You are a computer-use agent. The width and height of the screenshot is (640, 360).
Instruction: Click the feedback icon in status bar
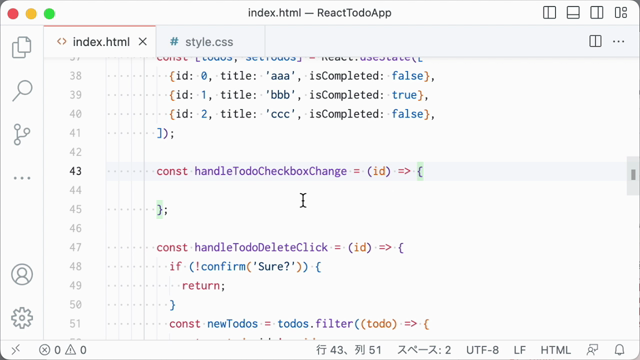tap(592, 350)
